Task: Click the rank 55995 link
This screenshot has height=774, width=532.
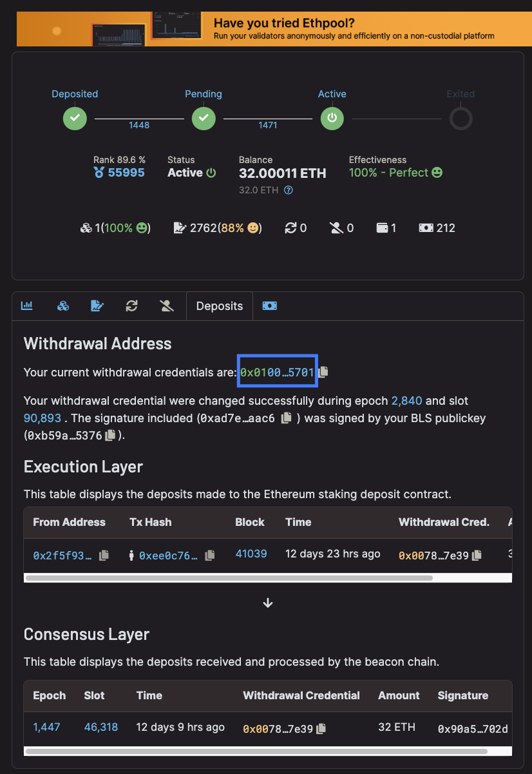Action: [126, 173]
